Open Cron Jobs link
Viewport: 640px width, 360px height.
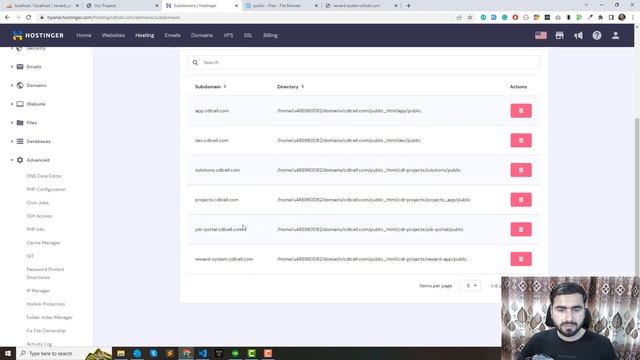coord(38,203)
